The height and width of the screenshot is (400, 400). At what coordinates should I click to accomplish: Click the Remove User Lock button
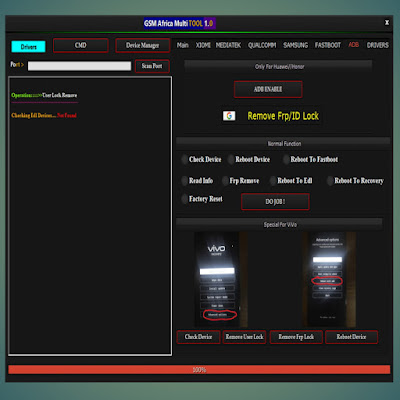[244, 337]
